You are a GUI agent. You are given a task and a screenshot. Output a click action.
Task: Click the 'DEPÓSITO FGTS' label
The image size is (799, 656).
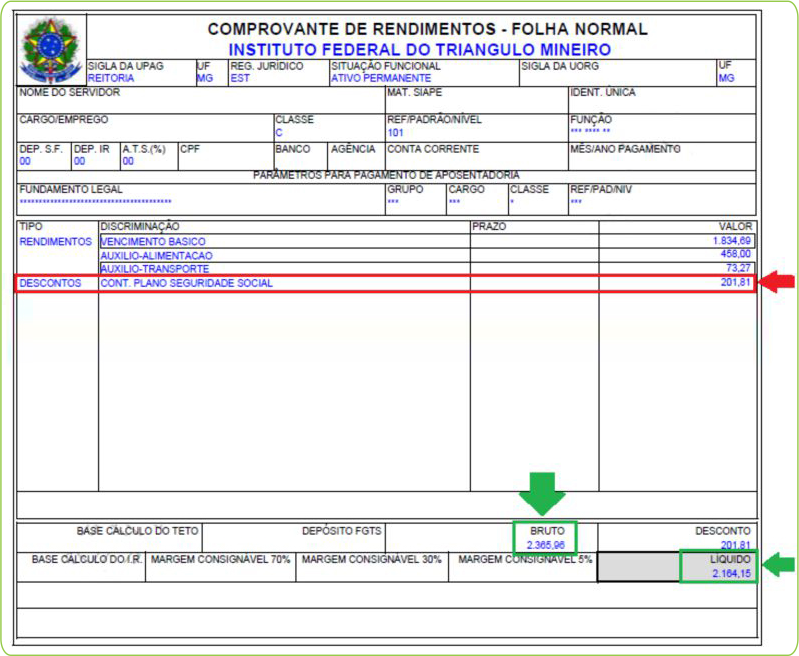[x=341, y=531]
